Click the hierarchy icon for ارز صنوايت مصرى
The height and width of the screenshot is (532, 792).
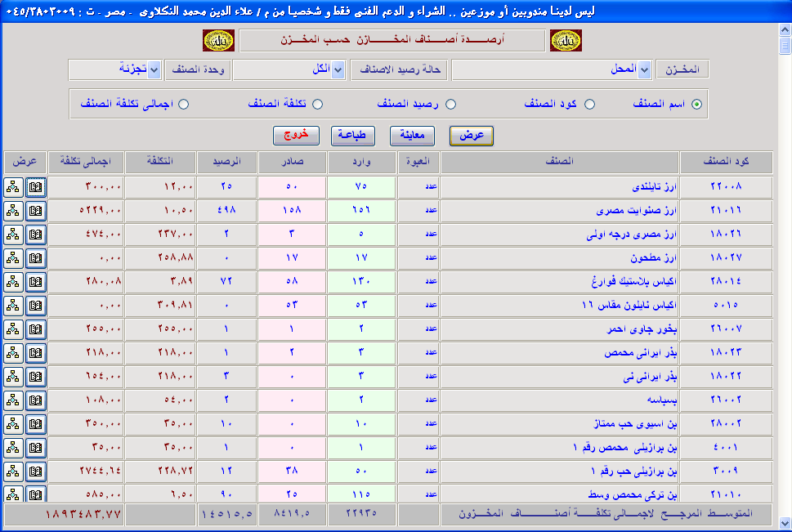coord(13,210)
